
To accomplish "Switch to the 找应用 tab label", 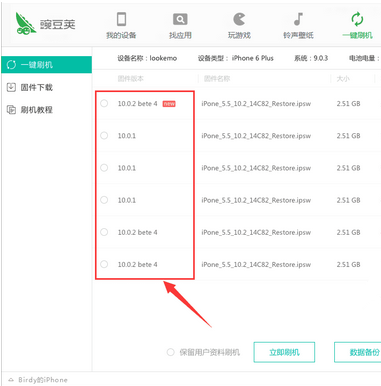I will point(180,35).
